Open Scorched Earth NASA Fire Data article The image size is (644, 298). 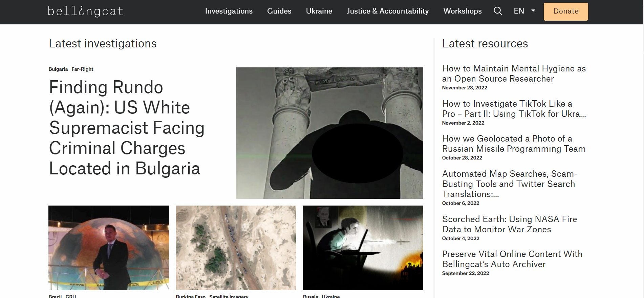tap(510, 224)
